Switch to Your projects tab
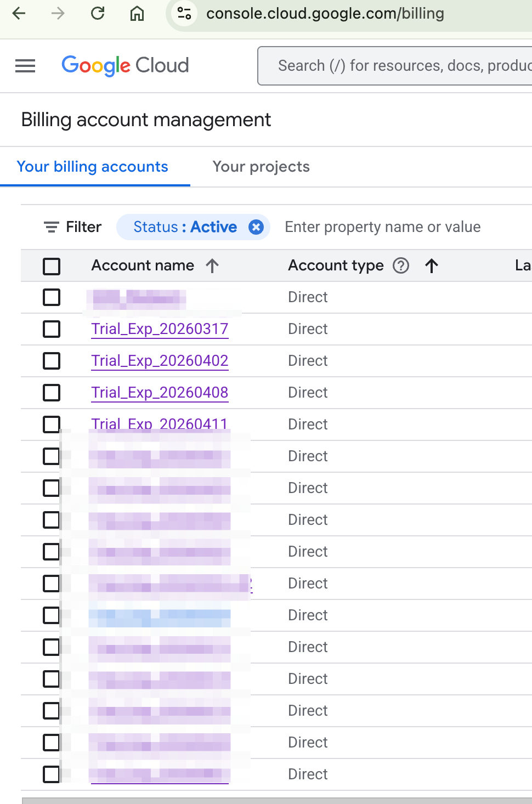This screenshot has height=804, width=532. [x=261, y=167]
